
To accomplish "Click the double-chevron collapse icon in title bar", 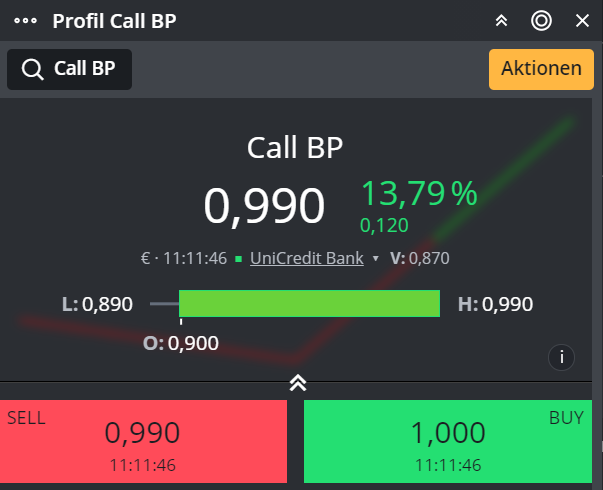I will 502,21.
